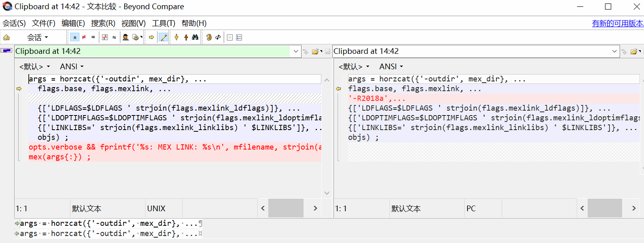
Task: Expand the file format gear dropdown arrow
Action: tap(142, 37)
